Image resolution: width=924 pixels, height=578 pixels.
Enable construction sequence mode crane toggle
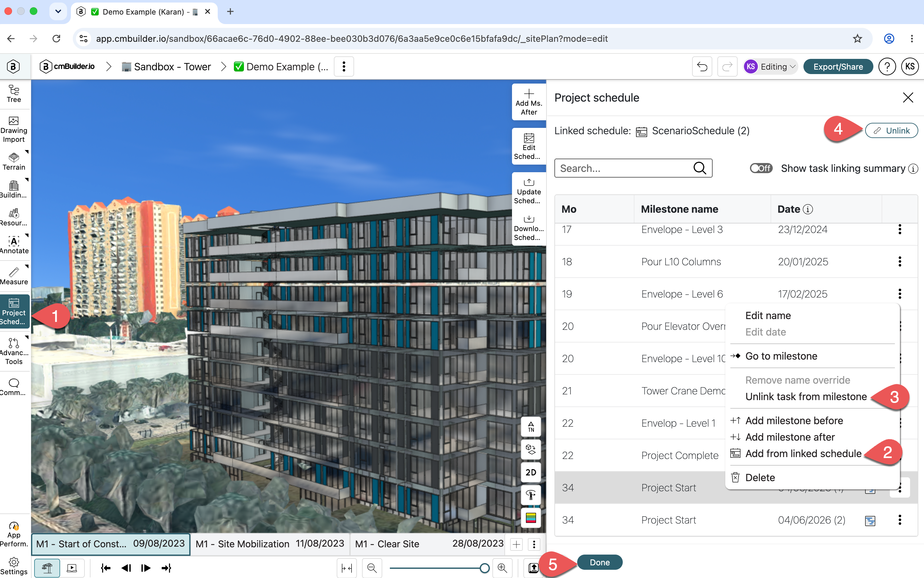coord(47,568)
